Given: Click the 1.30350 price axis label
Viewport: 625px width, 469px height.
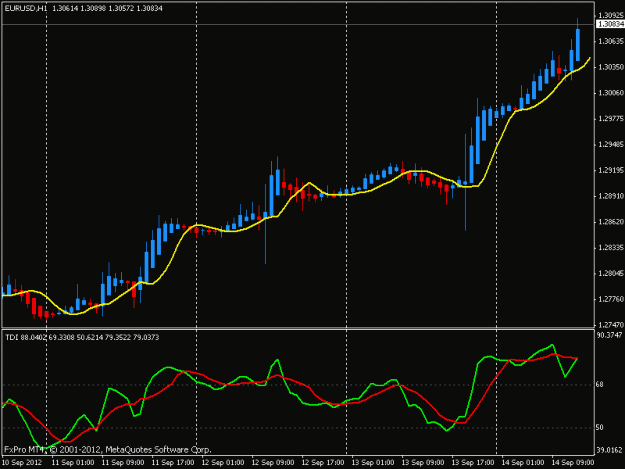Looking at the screenshot, I should (611, 67).
